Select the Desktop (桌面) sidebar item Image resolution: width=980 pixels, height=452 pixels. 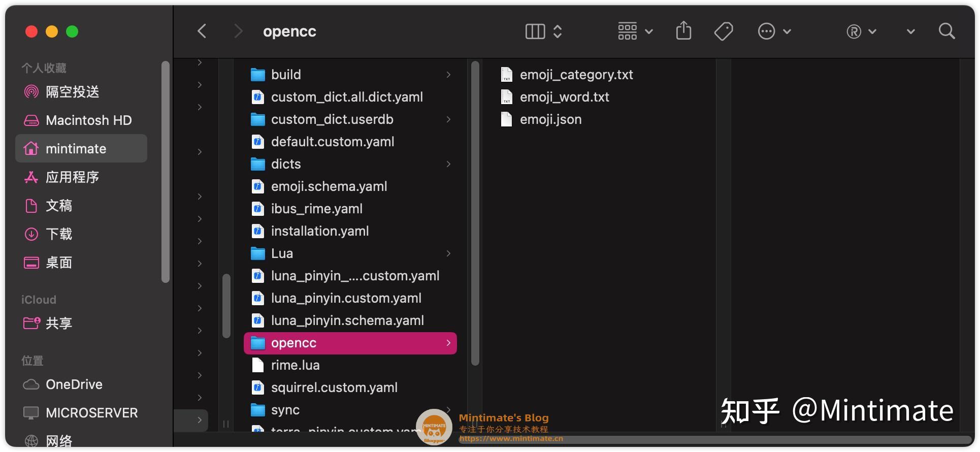[59, 263]
